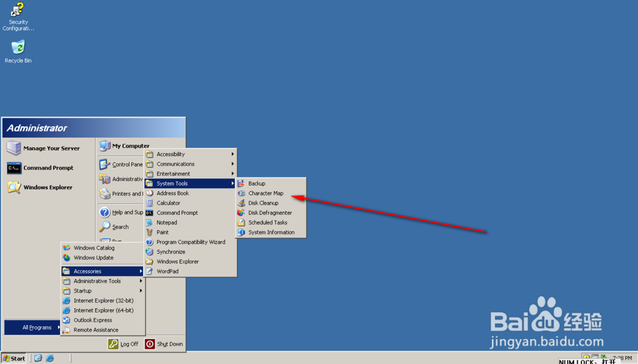Select Character Map menu entry
This screenshot has height=364, width=638.
[271, 193]
